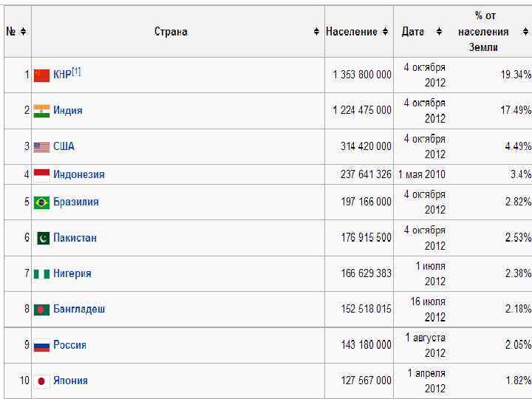
Task: Sort by % от населения Земли arrows
Action: 525,32
